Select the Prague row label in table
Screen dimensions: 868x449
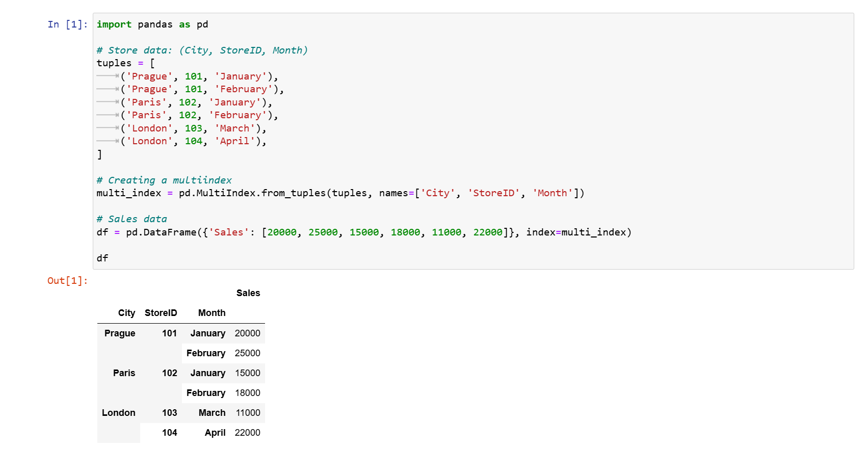[x=120, y=333]
